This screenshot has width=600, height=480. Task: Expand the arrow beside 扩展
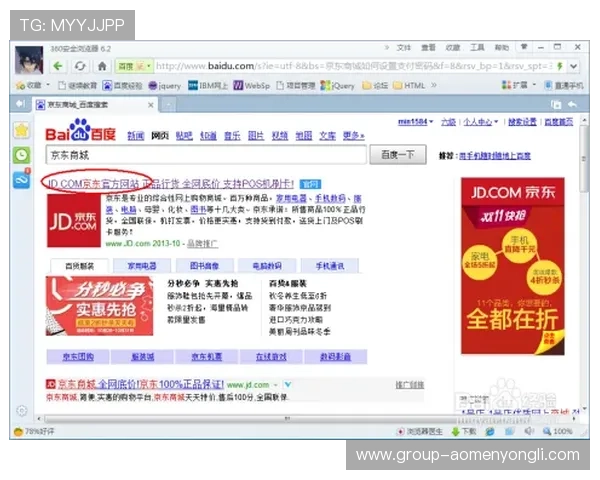coord(534,85)
